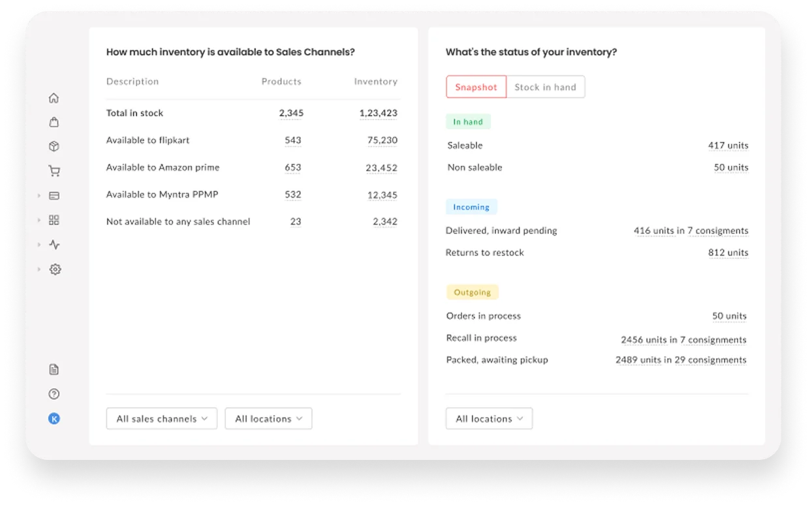Open the K user avatar
The height and width of the screenshot is (505, 812).
click(54, 419)
